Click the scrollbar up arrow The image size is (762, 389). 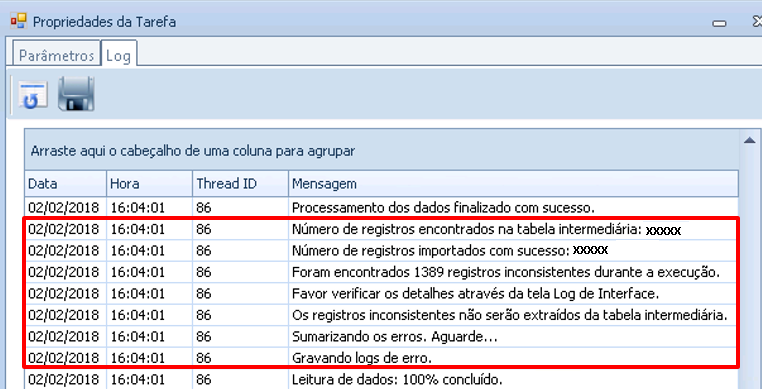749,140
